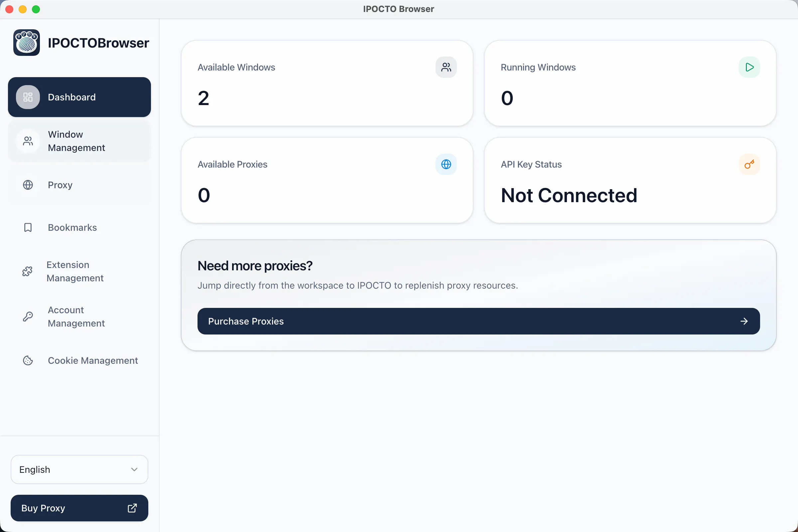Click the Extension Management puzzle icon
798x532 pixels.
pos(27,271)
